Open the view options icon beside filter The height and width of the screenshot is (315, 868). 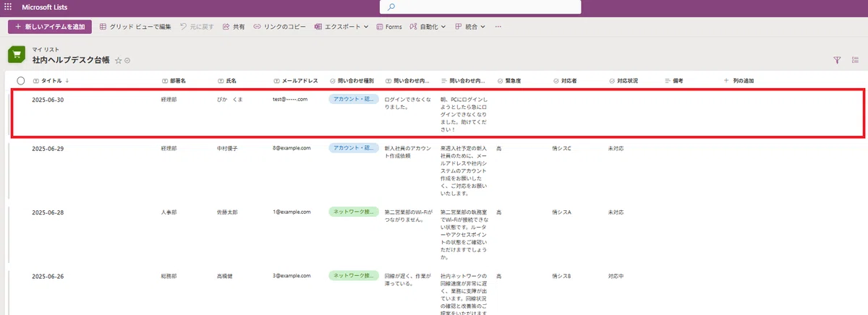click(x=855, y=61)
